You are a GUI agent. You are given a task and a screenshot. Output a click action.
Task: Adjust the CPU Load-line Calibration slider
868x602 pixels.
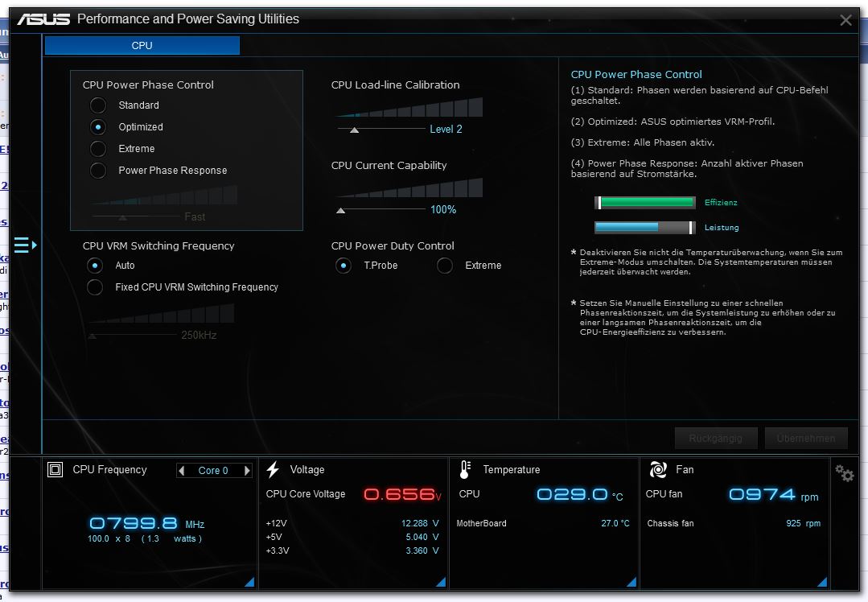coord(354,129)
